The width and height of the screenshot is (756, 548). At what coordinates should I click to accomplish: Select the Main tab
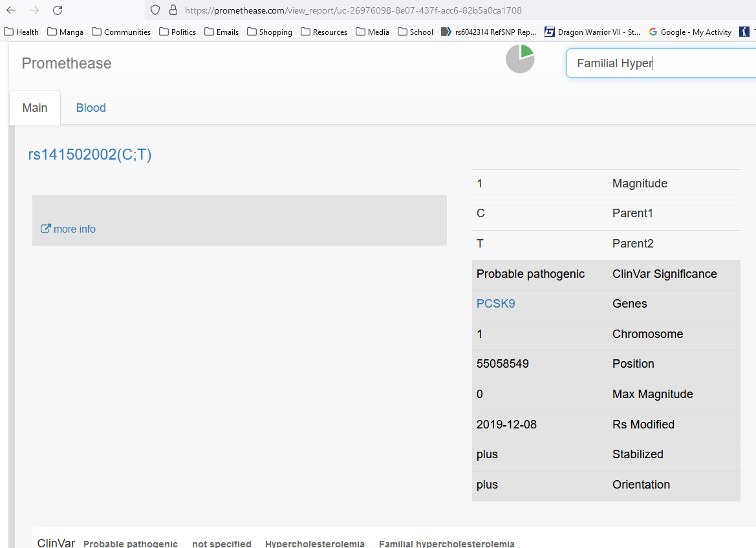click(35, 107)
